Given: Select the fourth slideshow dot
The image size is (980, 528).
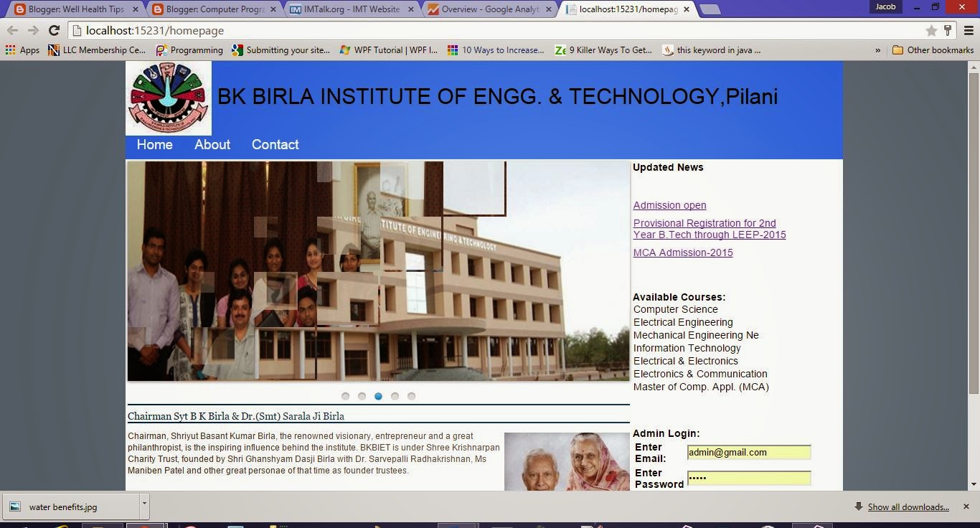Looking at the screenshot, I should 395,396.
